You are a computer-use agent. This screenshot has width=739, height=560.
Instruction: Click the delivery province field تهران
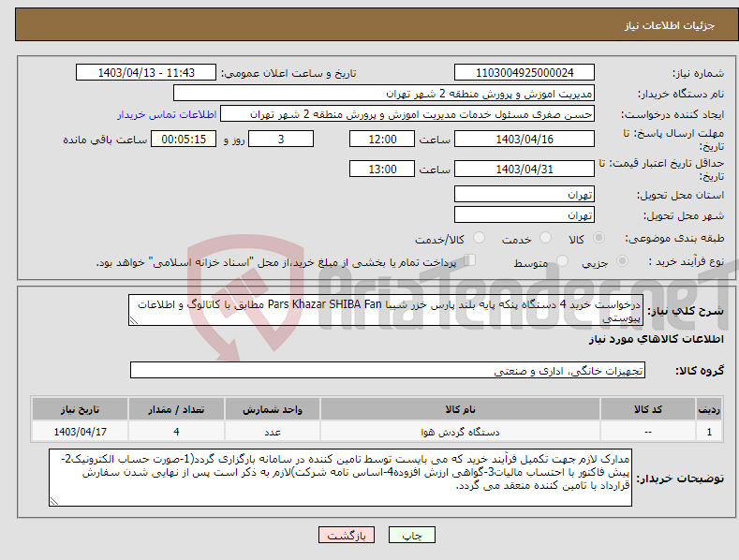[x=525, y=194]
